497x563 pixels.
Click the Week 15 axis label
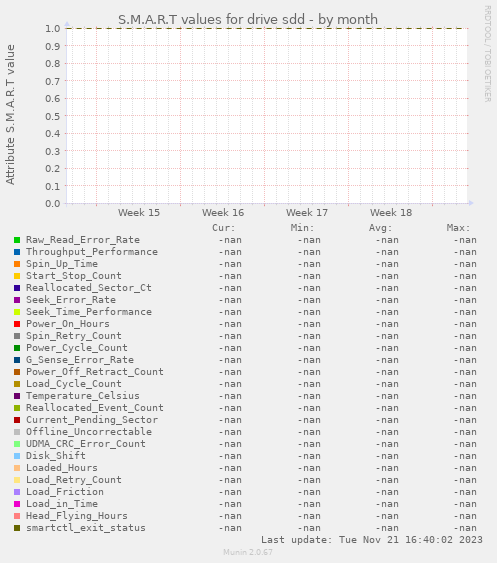[x=139, y=213]
